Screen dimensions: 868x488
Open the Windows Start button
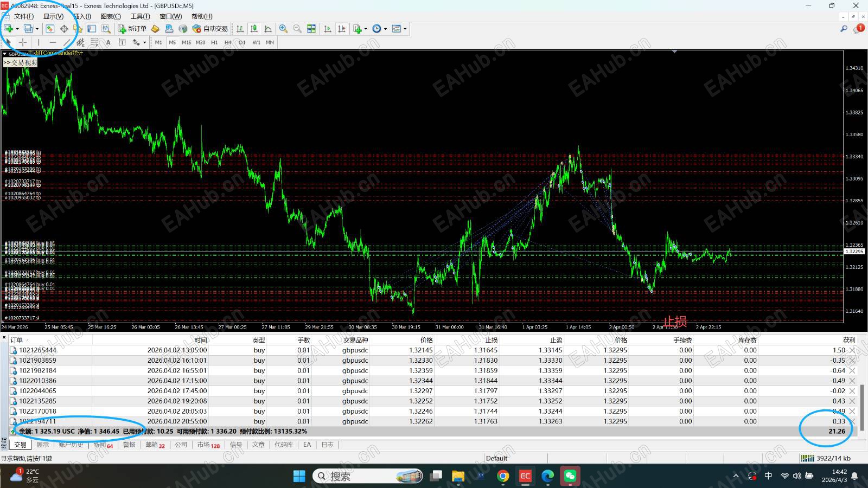click(299, 476)
